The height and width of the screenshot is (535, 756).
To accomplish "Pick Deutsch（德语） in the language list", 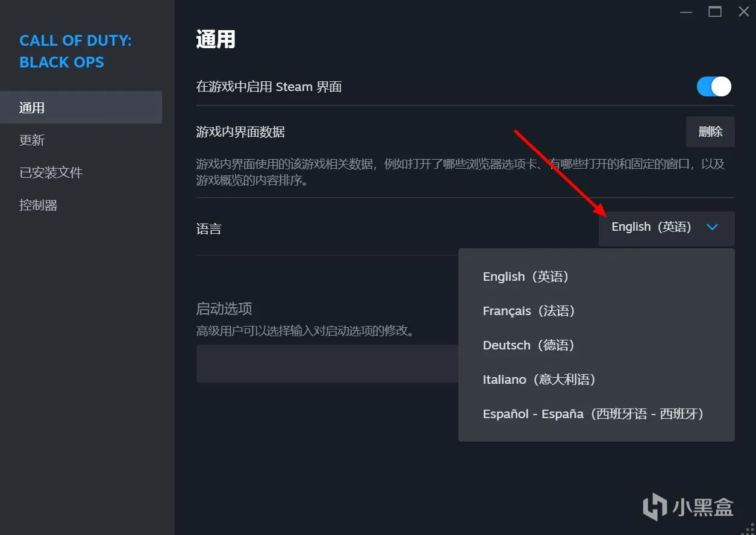I will coord(596,345).
